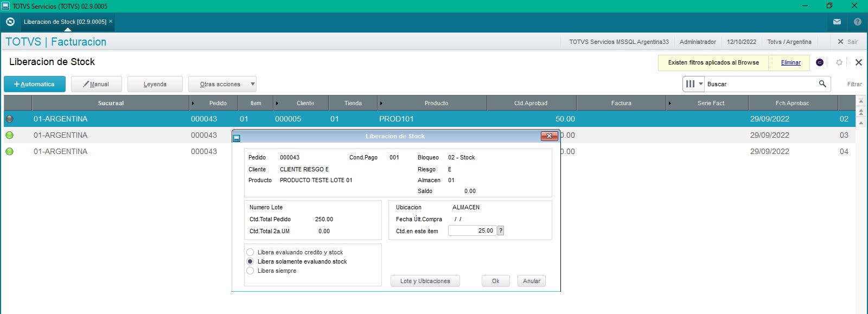868x314 pixels.
Task: Click the TOTVS home logo icon
Action: point(10,22)
